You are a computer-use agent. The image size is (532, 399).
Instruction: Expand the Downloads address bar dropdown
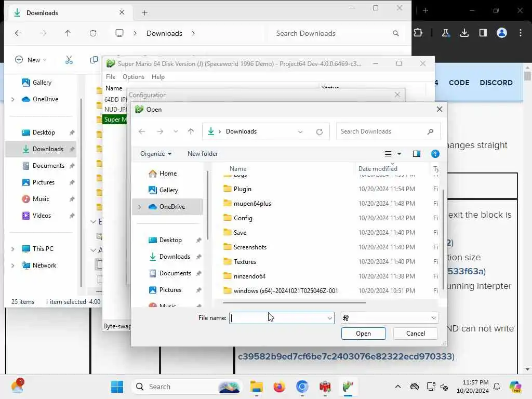(x=300, y=131)
